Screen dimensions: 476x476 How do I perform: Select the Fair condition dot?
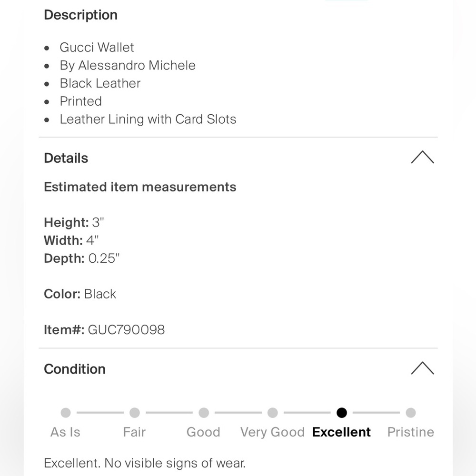click(x=135, y=413)
